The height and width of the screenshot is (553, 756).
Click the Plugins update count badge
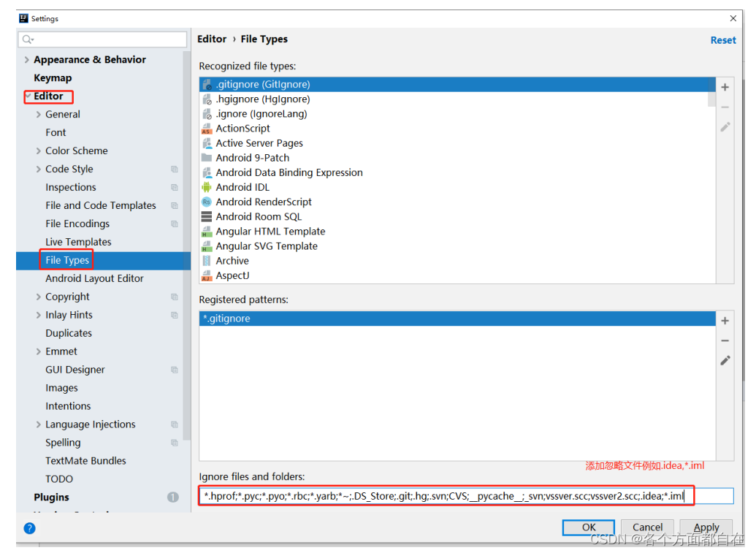(x=173, y=497)
